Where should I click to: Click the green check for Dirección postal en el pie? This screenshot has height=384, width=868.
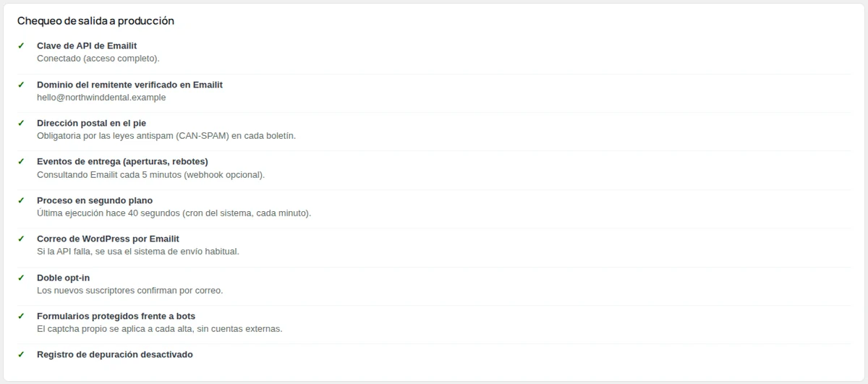coord(21,123)
